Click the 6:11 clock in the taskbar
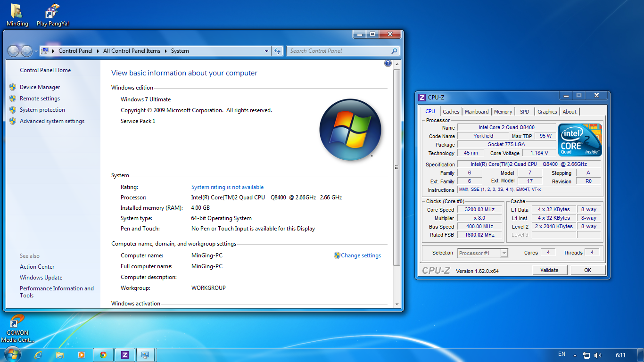 (621, 355)
